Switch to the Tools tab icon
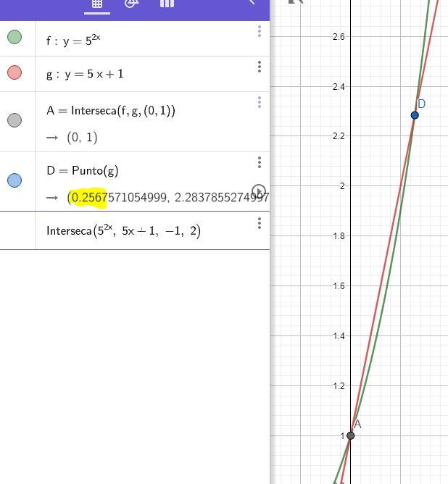 [131, 4]
